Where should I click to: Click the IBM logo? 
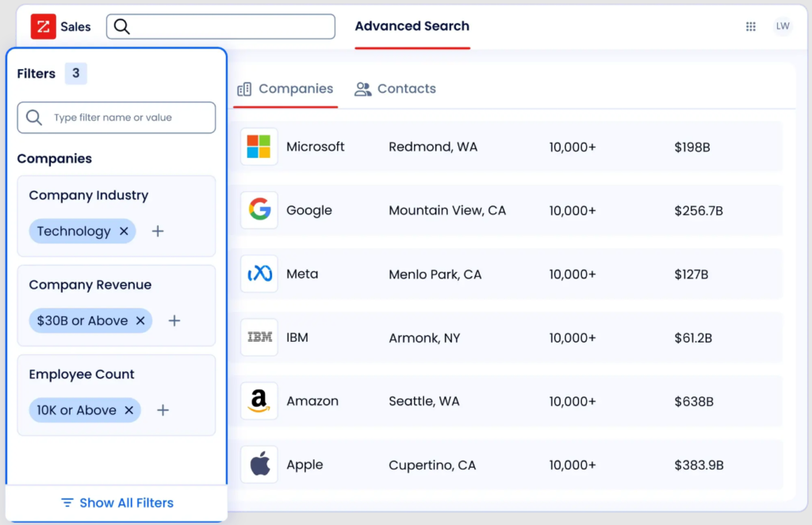259,337
